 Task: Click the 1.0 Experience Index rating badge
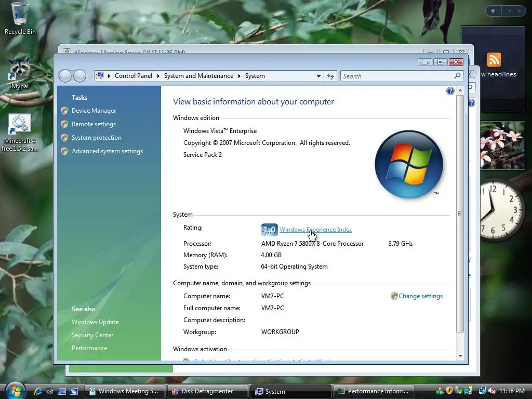point(270,230)
